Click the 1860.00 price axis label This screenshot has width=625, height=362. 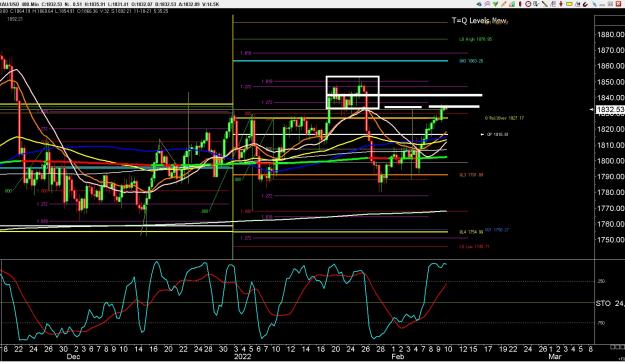[610, 66]
